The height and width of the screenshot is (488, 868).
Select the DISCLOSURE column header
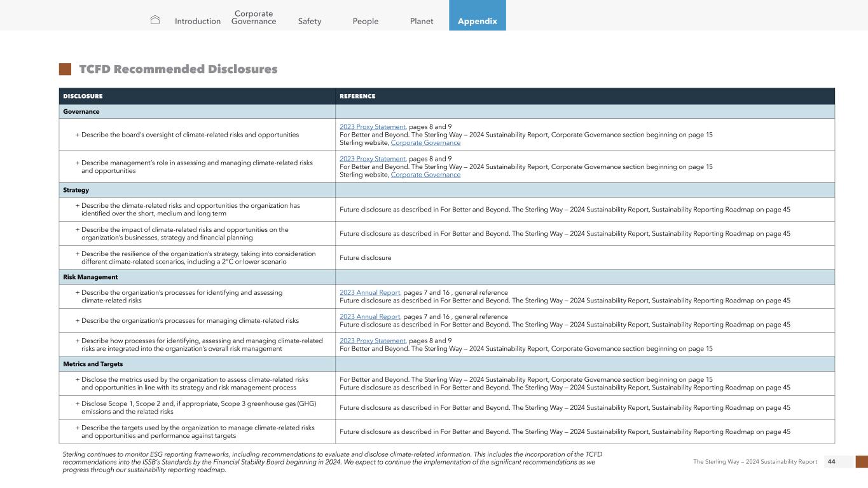click(x=83, y=97)
